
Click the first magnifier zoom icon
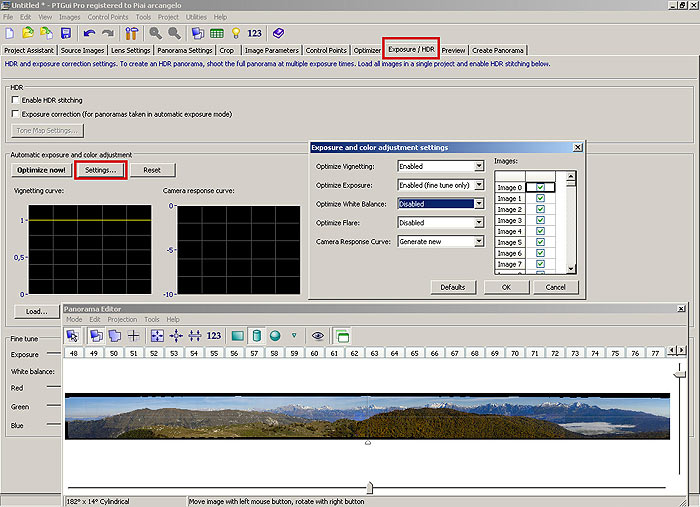(x=155, y=33)
